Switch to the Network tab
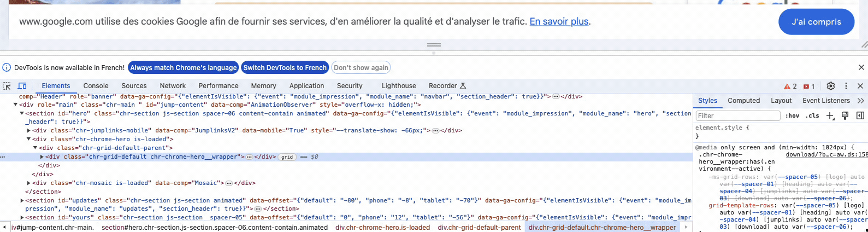 point(173,86)
